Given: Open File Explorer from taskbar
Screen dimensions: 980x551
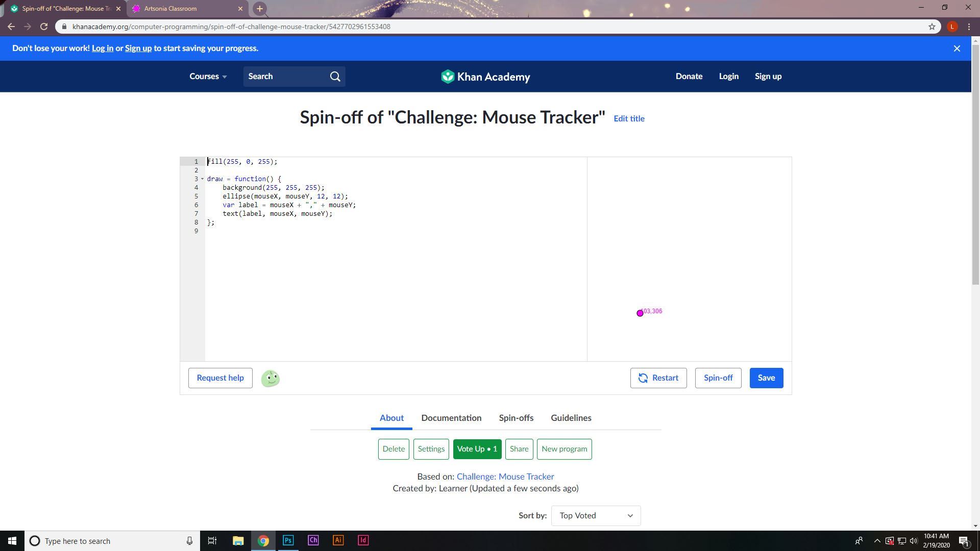Looking at the screenshot, I should click(x=238, y=540).
